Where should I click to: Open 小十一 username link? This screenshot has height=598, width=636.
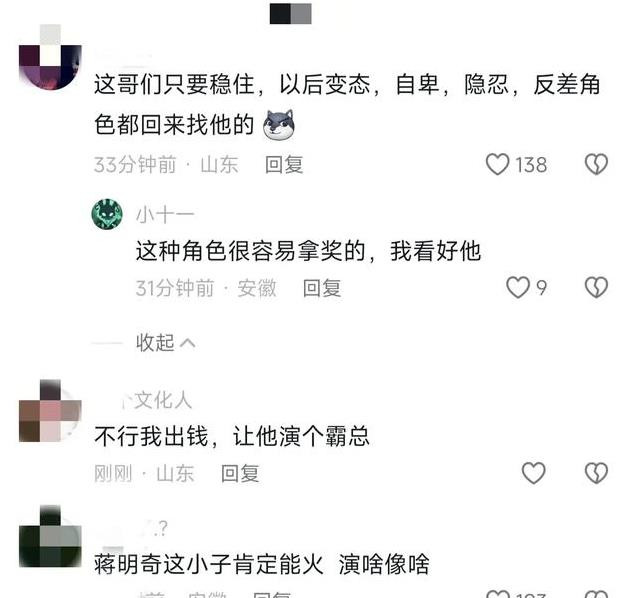pyautogui.click(x=165, y=215)
